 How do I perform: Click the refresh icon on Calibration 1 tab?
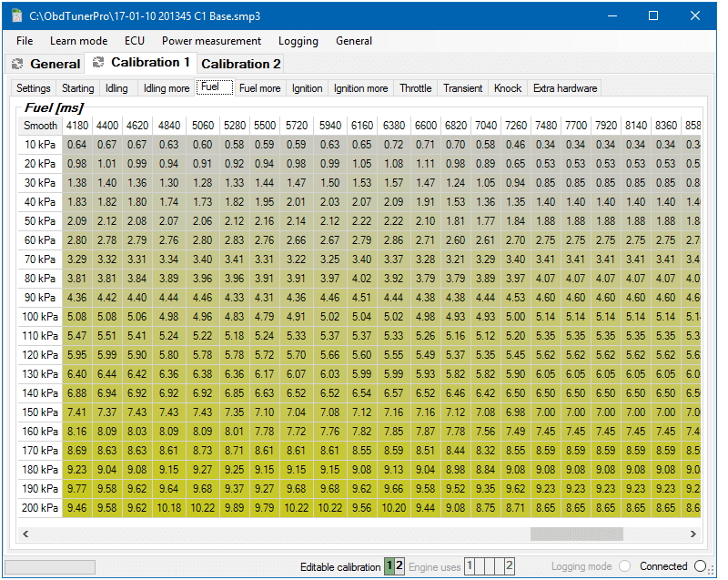98,62
